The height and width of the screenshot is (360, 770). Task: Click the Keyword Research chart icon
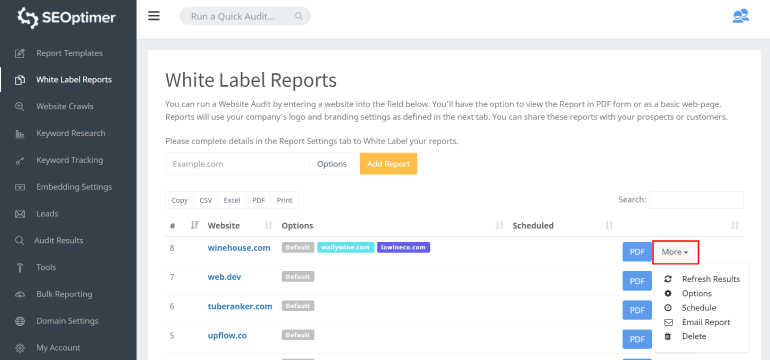coord(20,134)
